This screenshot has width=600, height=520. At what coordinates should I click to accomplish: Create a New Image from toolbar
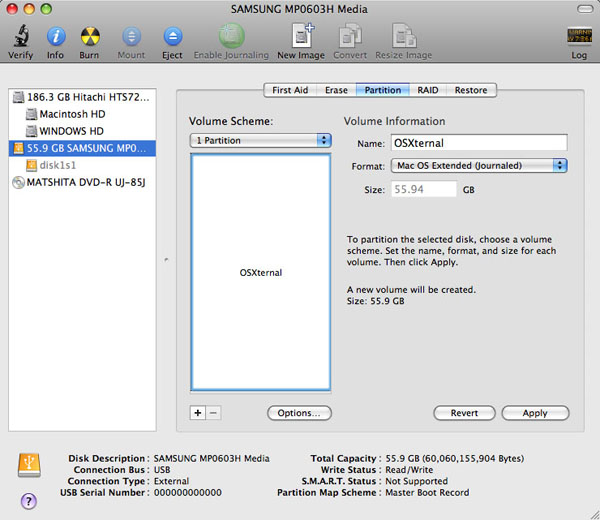click(302, 36)
